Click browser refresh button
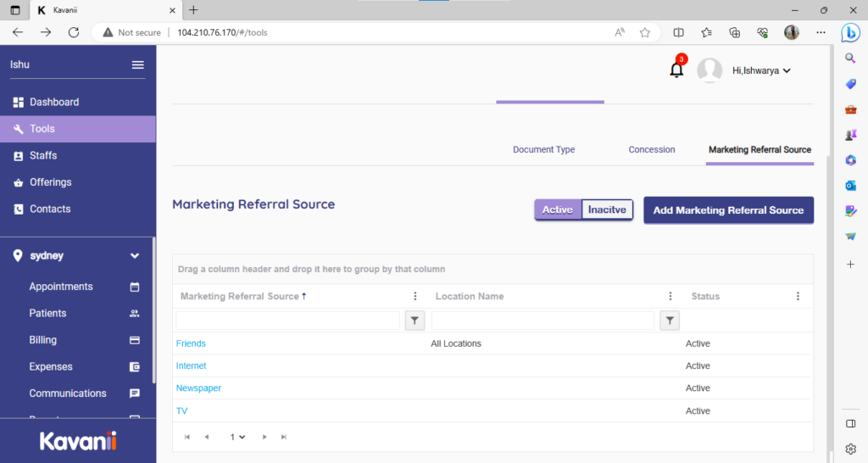Screen dimensions: 868x463 point(74,32)
